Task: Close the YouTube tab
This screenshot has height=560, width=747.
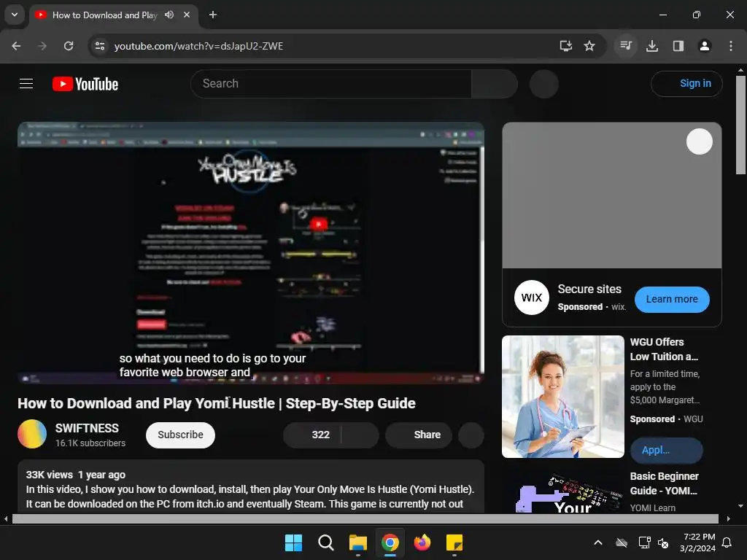Action: click(187, 15)
